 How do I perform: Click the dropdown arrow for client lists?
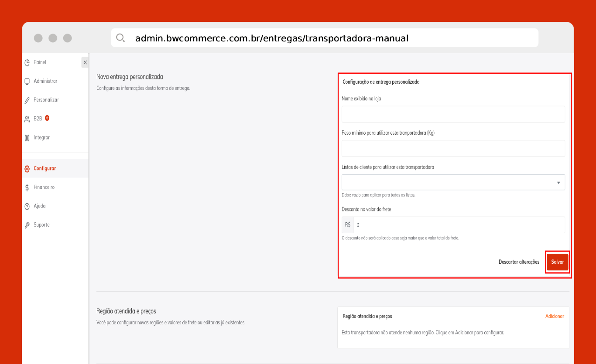pyautogui.click(x=558, y=183)
